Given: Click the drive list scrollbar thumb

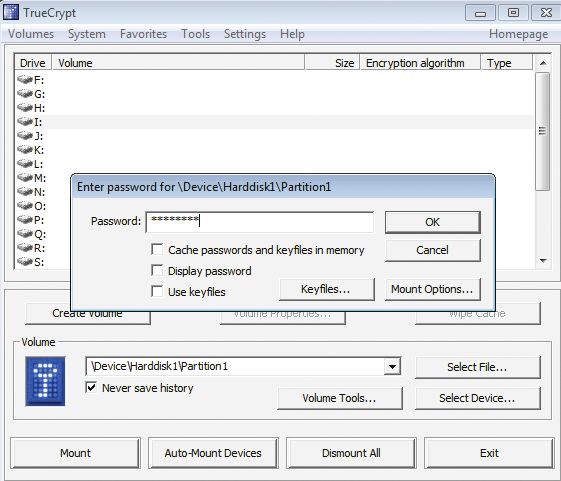Looking at the screenshot, I should pos(543,131).
